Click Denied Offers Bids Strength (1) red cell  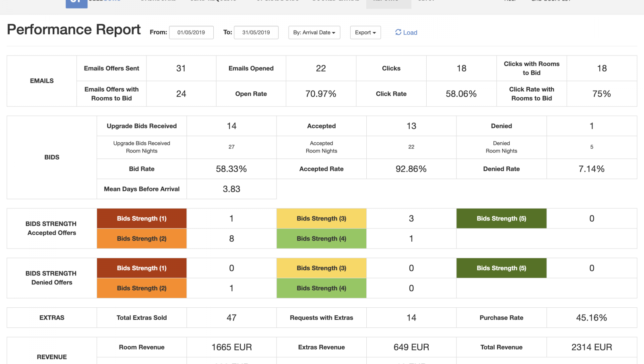coord(142,268)
